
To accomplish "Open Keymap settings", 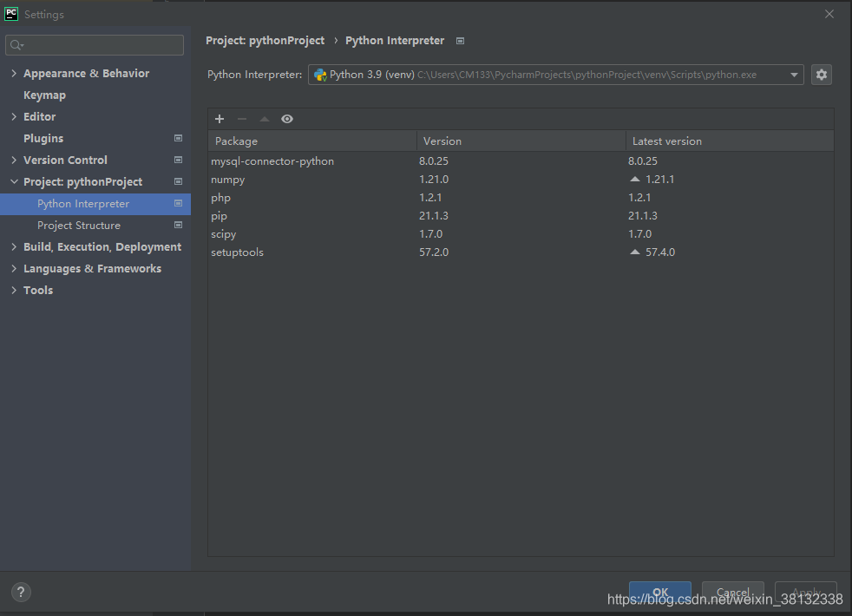I will 44,95.
